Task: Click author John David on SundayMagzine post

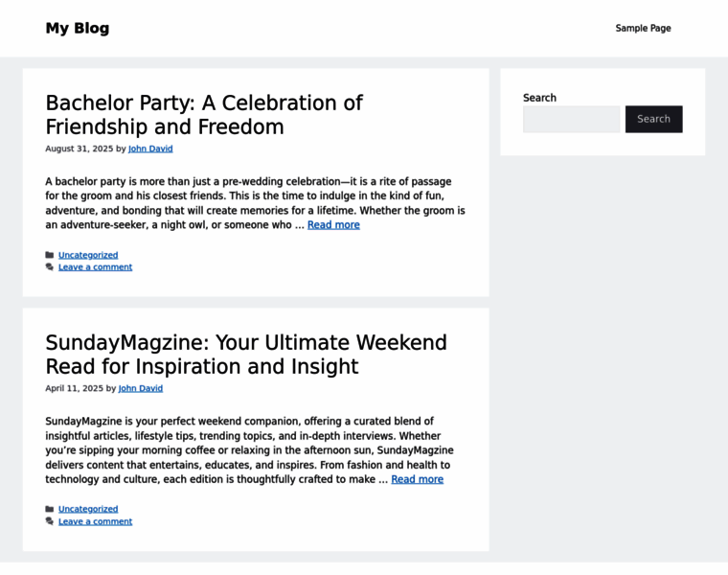Action: coord(141,388)
